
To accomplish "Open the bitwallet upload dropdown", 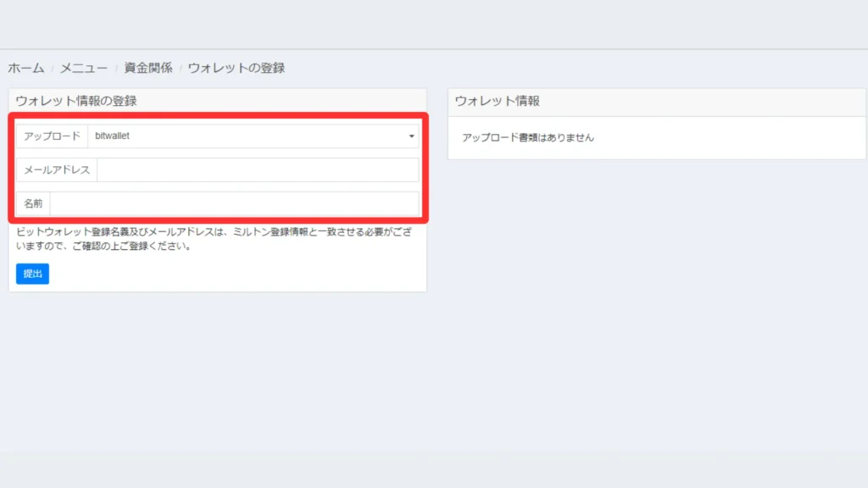I will 253,136.
